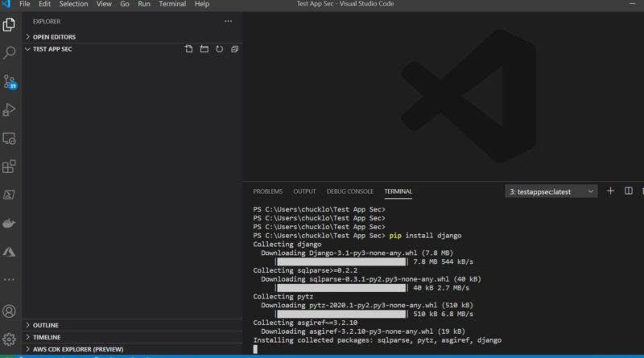644x358 pixels.
Task: Split the terminal panel
Action: [x=629, y=191]
